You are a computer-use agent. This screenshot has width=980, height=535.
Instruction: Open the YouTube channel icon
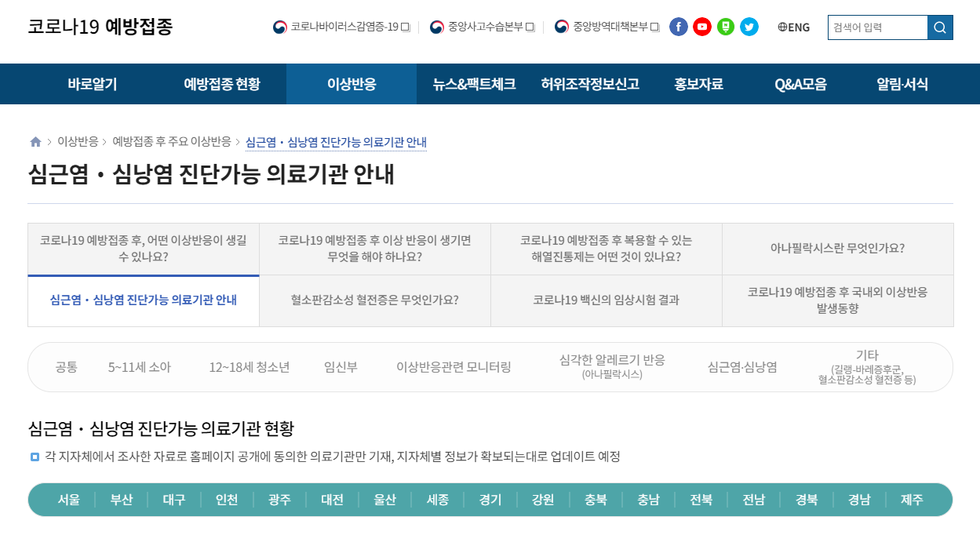pos(701,26)
